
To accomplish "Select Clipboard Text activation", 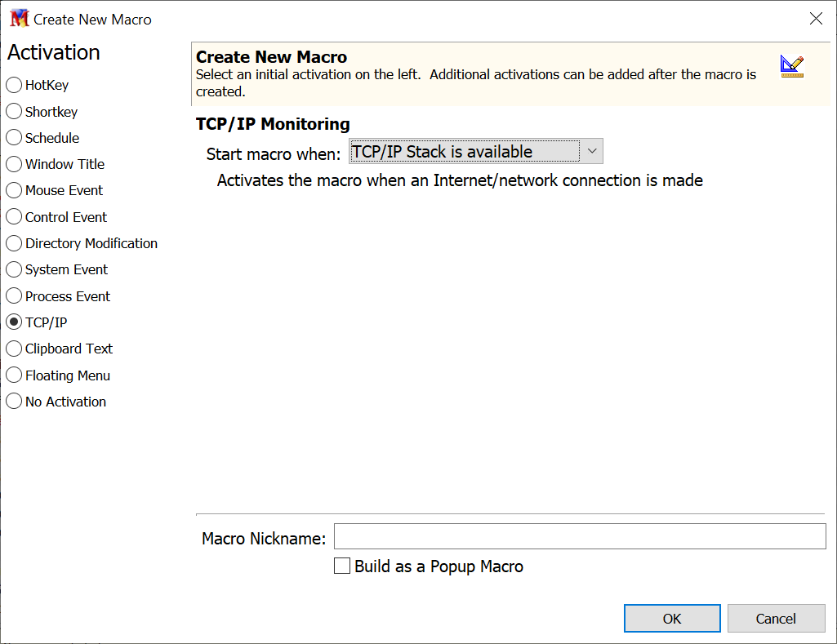I will click(x=14, y=349).
